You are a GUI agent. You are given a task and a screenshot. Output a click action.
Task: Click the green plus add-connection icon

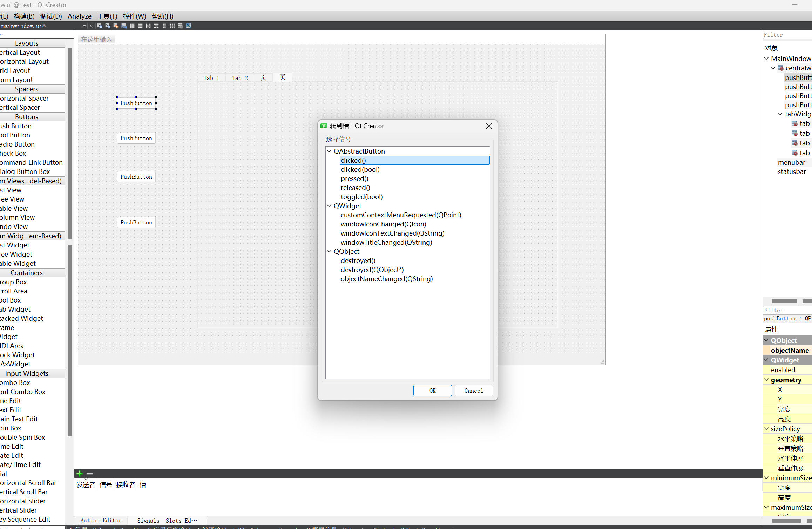click(80, 474)
